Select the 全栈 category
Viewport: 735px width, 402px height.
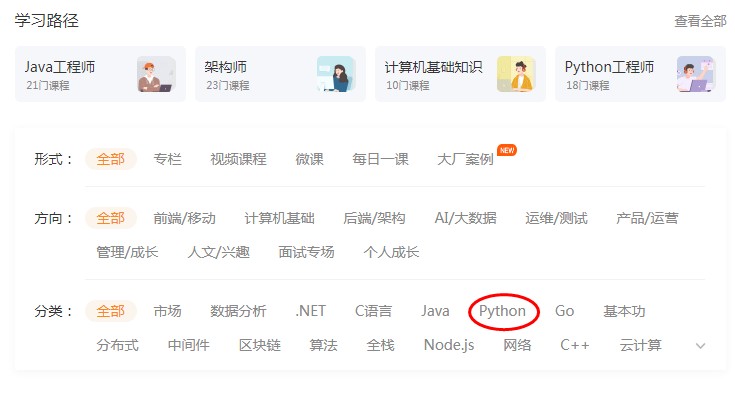coord(380,345)
